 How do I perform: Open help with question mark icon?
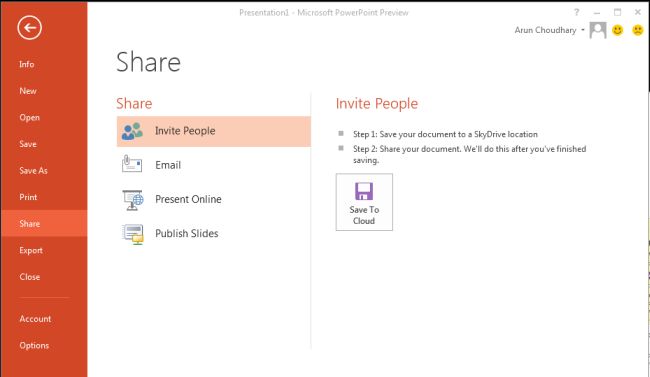point(576,12)
